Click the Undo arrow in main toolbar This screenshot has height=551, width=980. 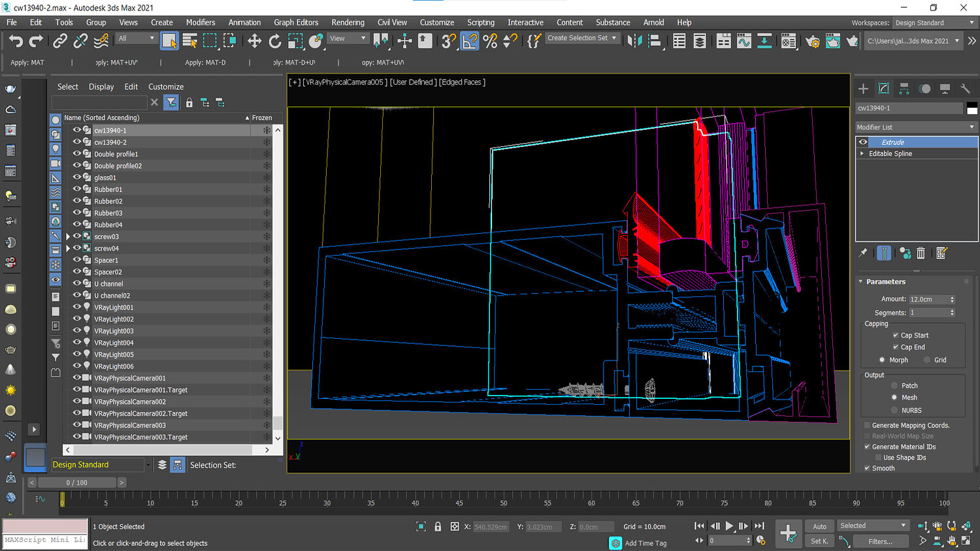click(16, 41)
